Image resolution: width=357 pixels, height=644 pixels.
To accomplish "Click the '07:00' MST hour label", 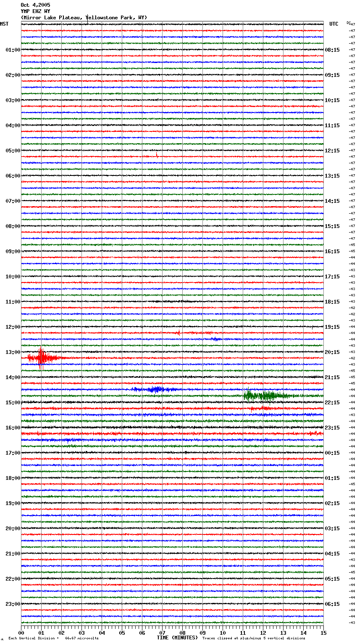I will pos(13,201).
